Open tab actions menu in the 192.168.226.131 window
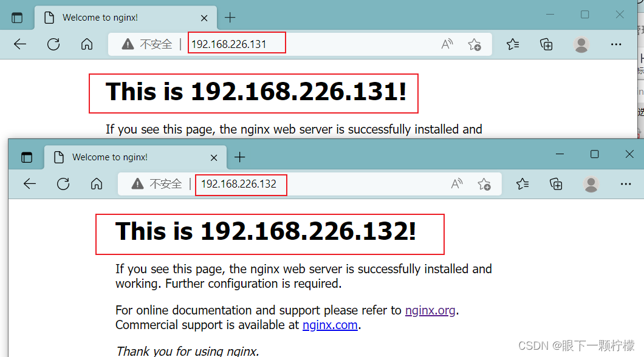Image resolution: width=644 pixels, height=357 pixels. (17, 18)
